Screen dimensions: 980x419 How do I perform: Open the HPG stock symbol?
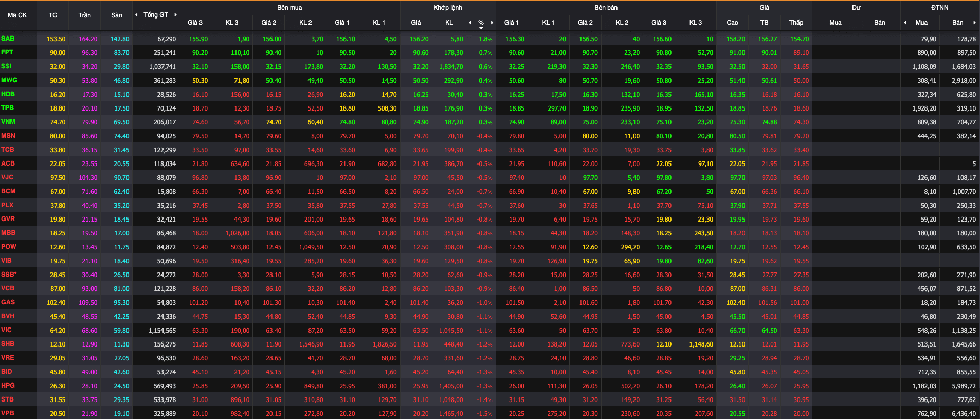click(8, 386)
